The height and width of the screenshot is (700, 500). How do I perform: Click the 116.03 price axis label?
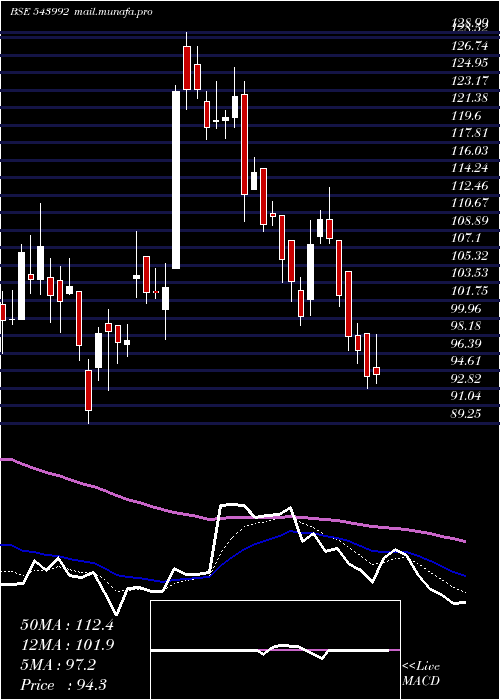(x=470, y=150)
